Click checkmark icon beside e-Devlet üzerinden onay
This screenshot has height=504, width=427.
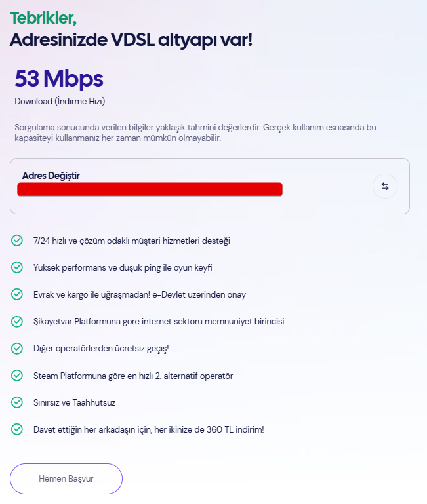pos(17,295)
